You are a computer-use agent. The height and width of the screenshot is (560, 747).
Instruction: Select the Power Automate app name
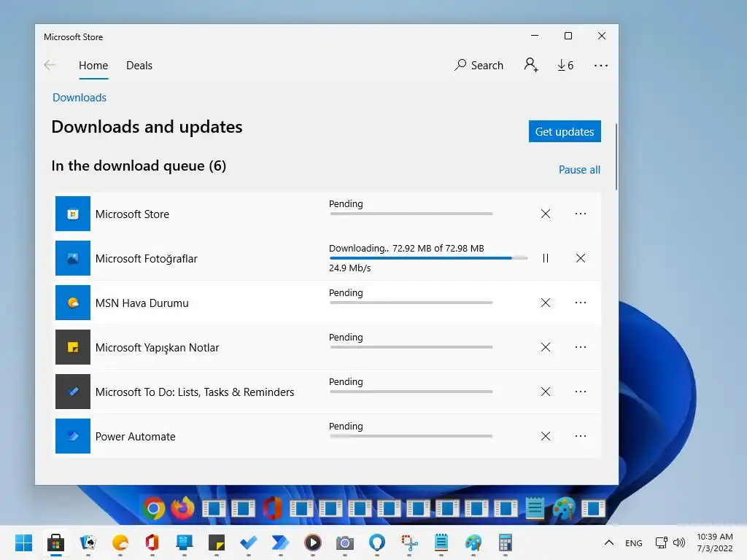[x=135, y=437]
